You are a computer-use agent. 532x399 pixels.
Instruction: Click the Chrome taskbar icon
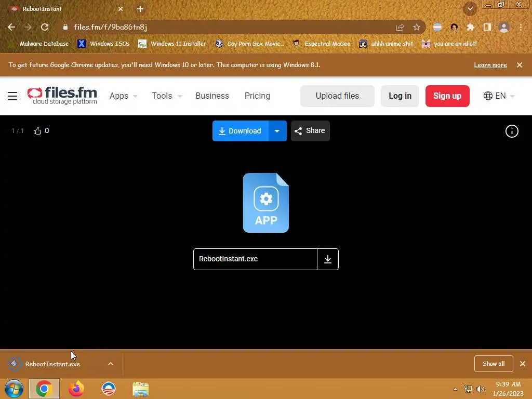[x=44, y=389]
